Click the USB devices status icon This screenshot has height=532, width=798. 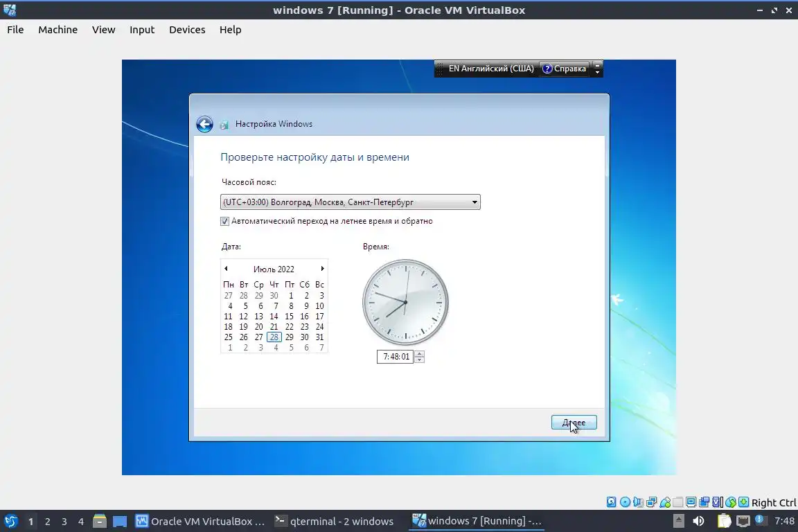pyautogui.click(x=665, y=502)
